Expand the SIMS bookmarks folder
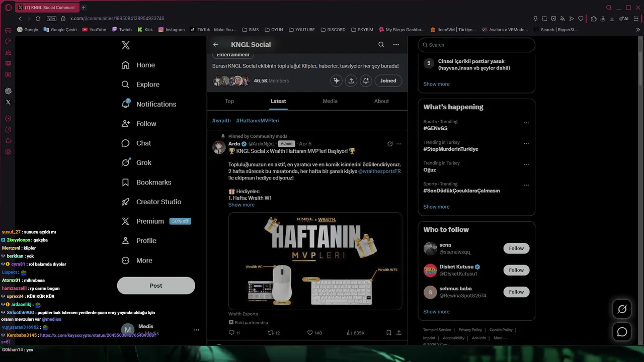The image size is (644, 362). tap(250, 30)
